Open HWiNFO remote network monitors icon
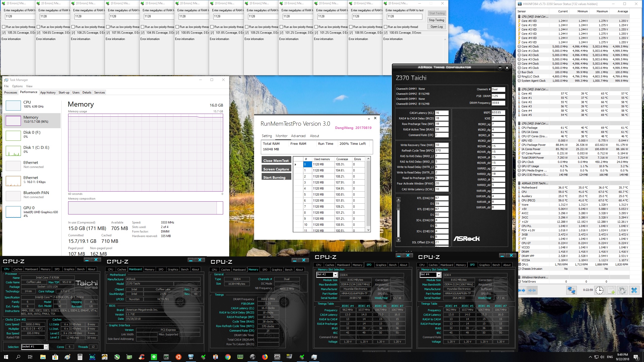This screenshot has width=644, height=362. pyautogui.click(x=571, y=290)
